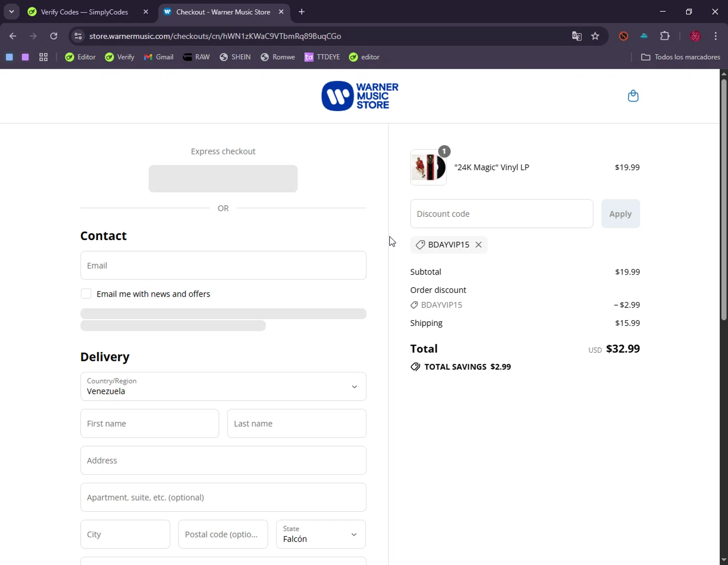Focus the Address field

tap(223, 460)
